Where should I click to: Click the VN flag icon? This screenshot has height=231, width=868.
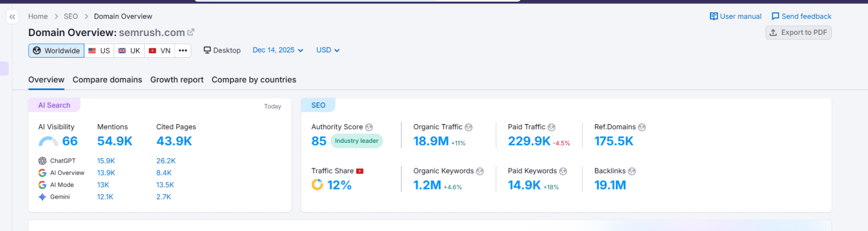(x=152, y=51)
